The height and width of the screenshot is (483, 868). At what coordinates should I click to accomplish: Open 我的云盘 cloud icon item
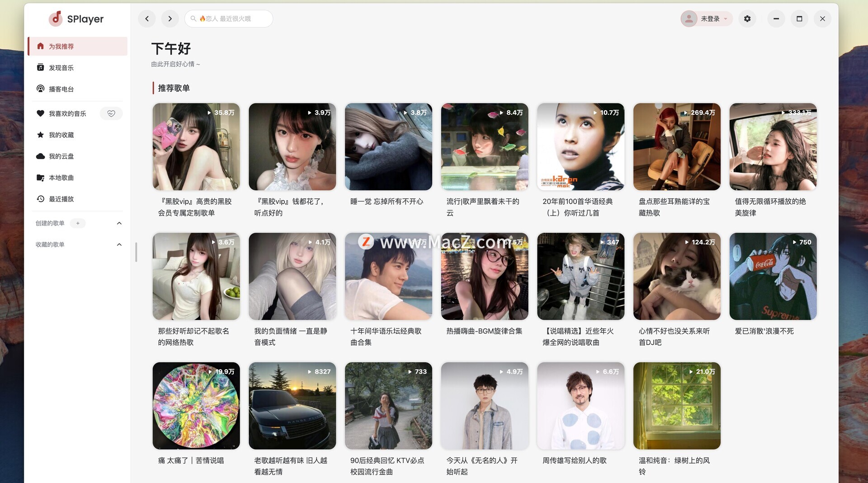tap(61, 156)
